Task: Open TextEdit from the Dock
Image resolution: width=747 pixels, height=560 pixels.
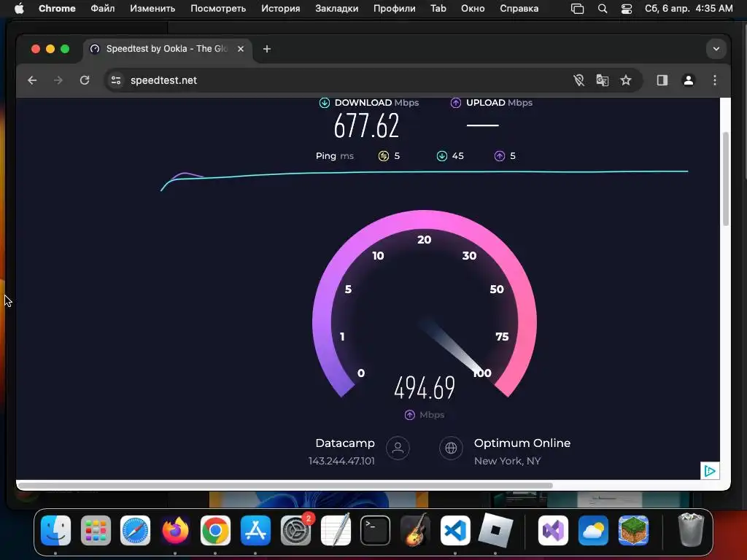Action: tap(336, 531)
